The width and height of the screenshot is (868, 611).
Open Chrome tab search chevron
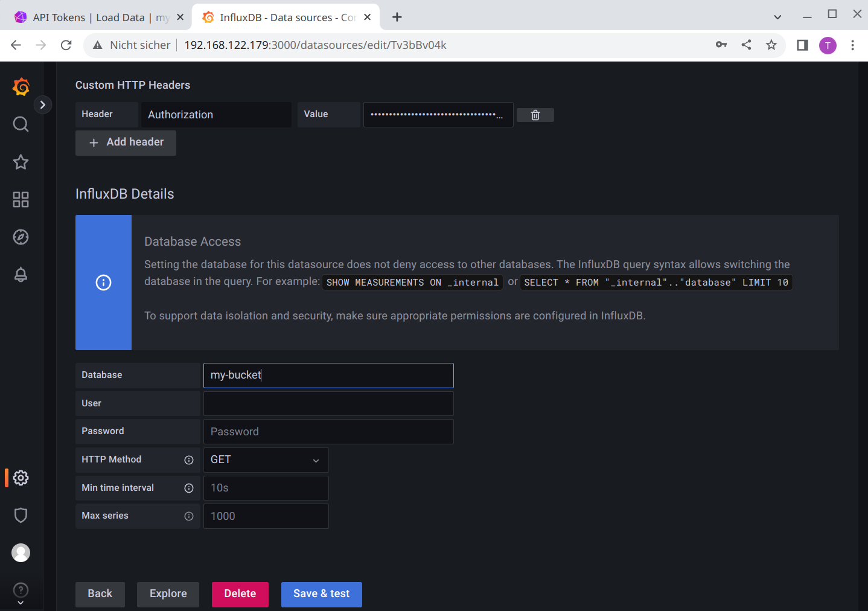pyautogui.click(x=777, y=17)
